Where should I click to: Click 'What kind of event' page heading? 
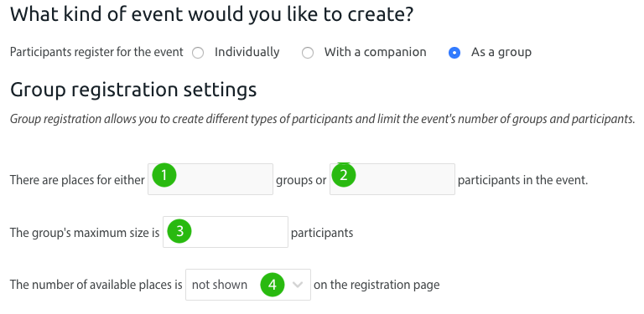coord(211,14)
